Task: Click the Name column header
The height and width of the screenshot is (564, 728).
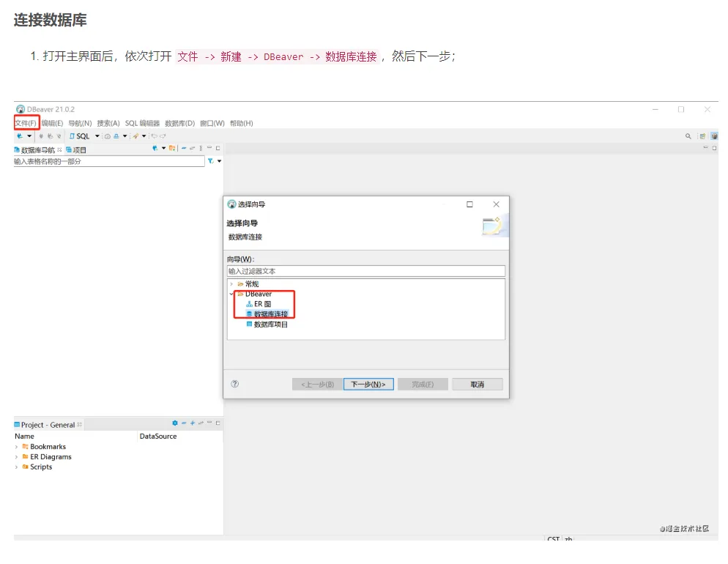Action: pos(24,437)
